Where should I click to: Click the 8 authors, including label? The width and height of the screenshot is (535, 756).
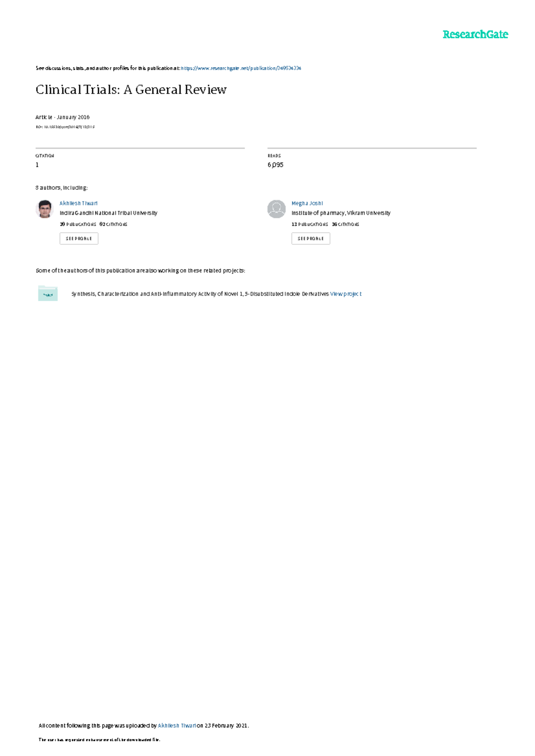pyautogui.click(x=62, y=188)
